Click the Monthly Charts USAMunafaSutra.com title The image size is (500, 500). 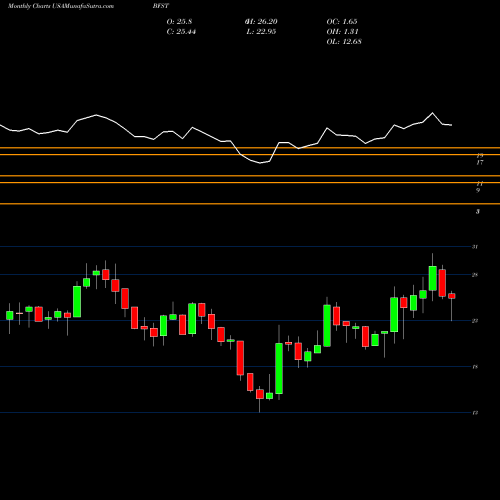point(61,6)
